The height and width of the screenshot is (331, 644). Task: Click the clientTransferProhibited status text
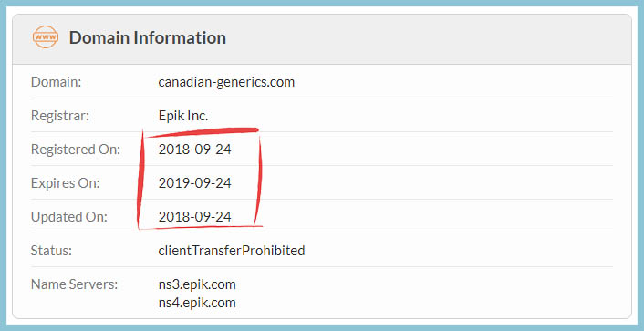pos(232,250)
